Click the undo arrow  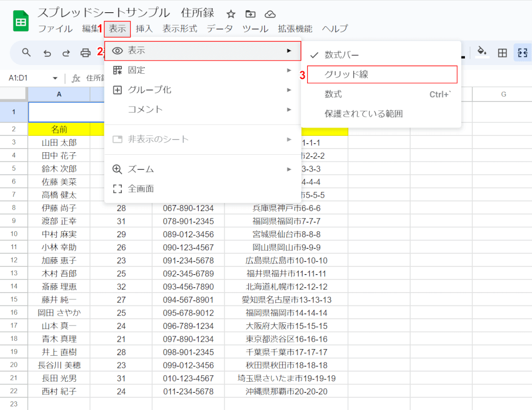pos(47,52)
